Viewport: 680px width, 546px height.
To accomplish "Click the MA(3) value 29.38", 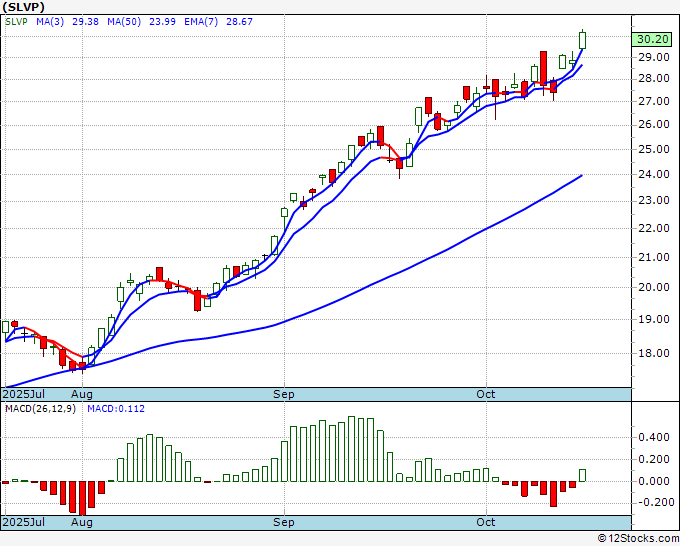I will [x=85, y=22].
